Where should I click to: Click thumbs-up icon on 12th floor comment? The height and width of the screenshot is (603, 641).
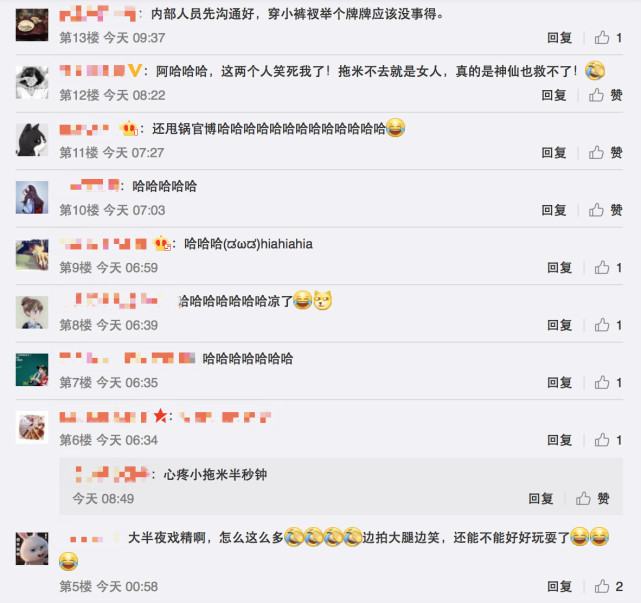click(596, 95)
